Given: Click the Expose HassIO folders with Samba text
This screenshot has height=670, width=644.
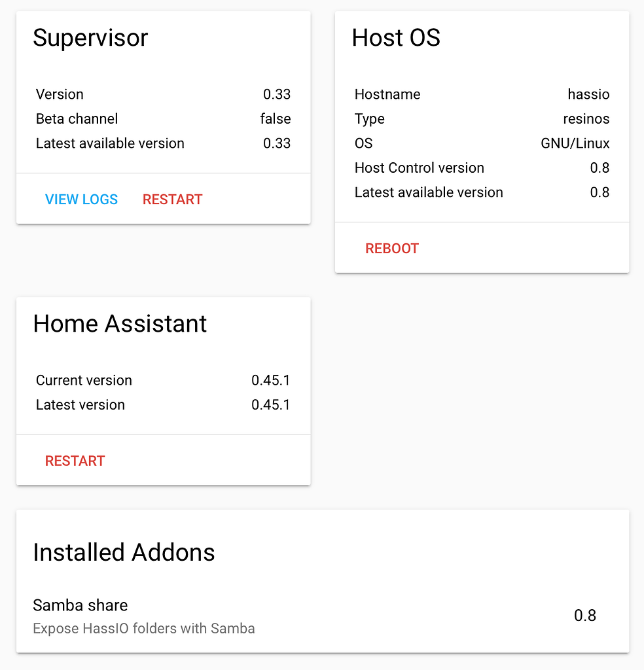Looking at the screenshot, I should coord(144,628).
